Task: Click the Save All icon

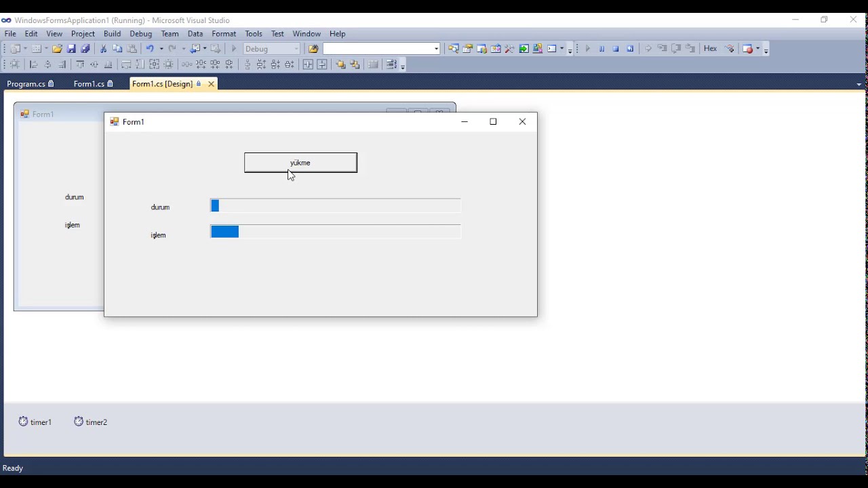Action: [85, 49]
